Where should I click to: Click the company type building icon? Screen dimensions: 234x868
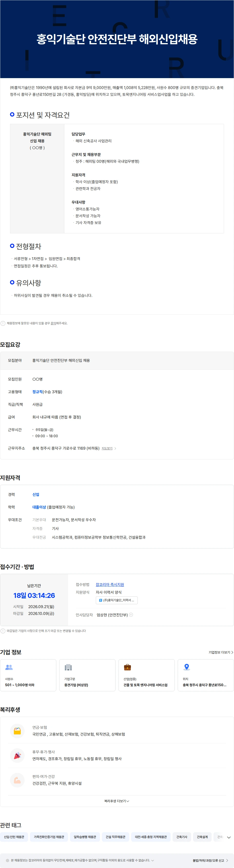(x=68, y=667)
